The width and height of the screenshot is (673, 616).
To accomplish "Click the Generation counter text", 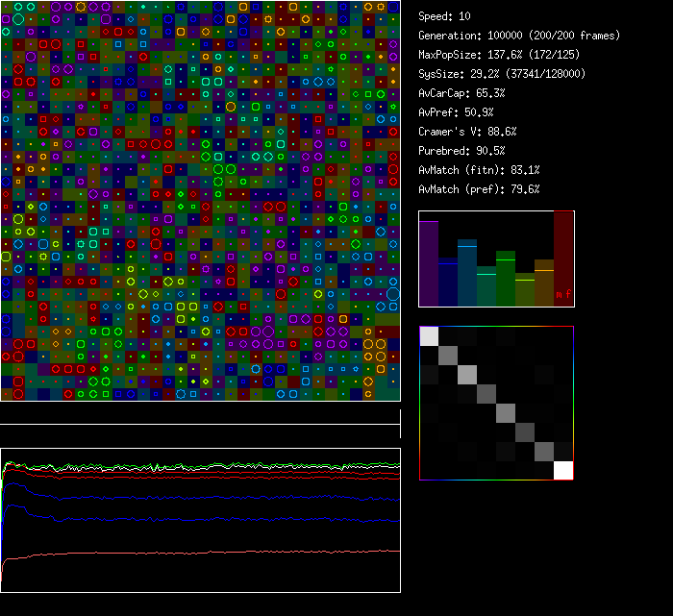I will [519, 36].
